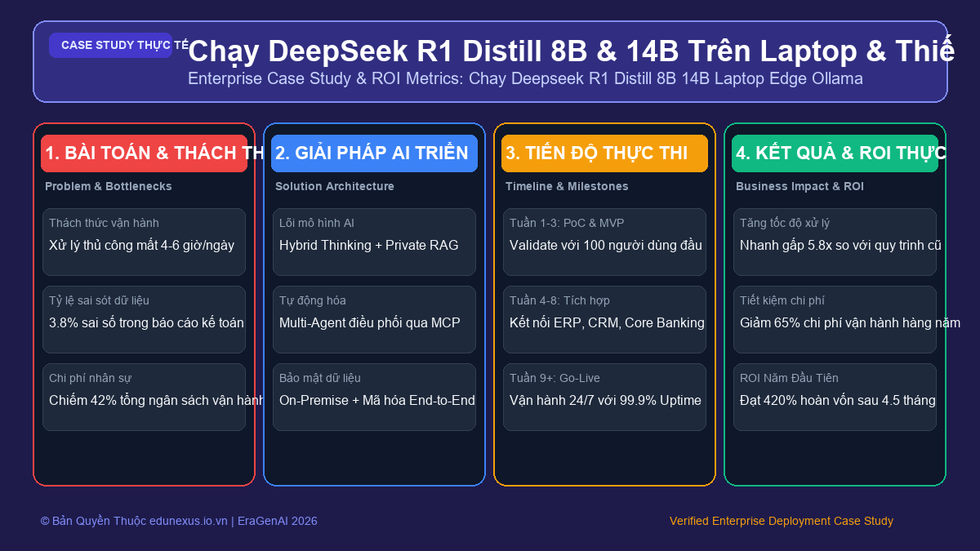Viewport: 980px width, 551px height.
Task: Click text Đạt 420% hoàn vốn sau 4.5 tháng
Action: (x=838, y=400)
